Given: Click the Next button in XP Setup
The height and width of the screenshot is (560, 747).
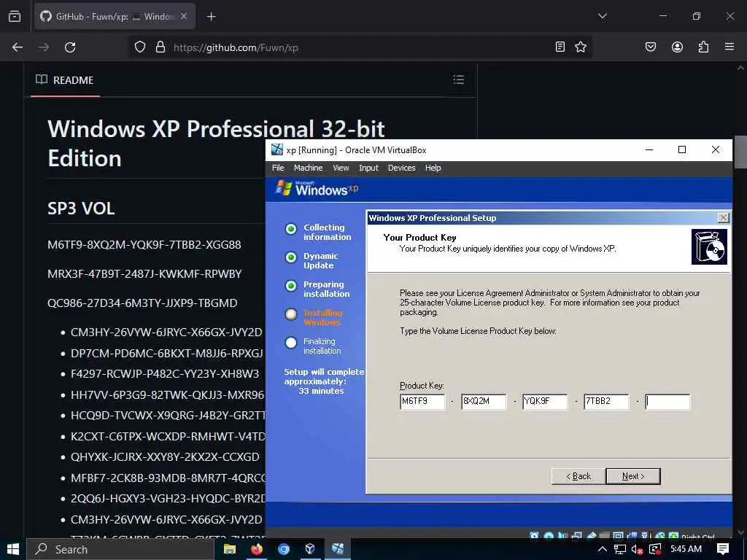Looking at the screenshot, I should tap(633, 476).
